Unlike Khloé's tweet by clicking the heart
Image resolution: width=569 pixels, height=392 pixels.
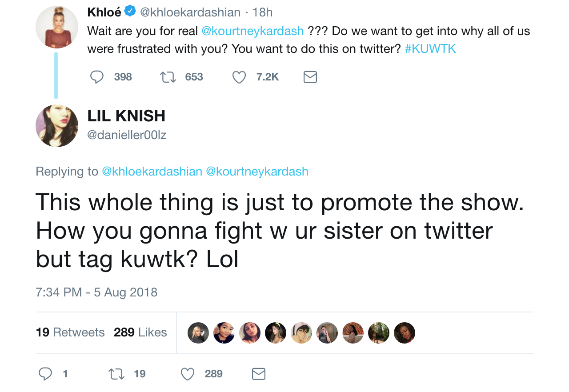pyautogui.click(x=239, y=76)
